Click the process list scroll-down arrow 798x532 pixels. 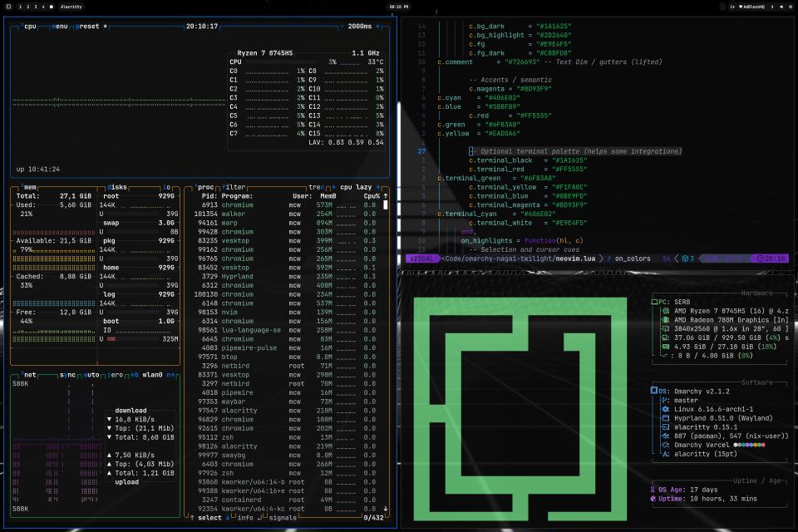[385, 509]
